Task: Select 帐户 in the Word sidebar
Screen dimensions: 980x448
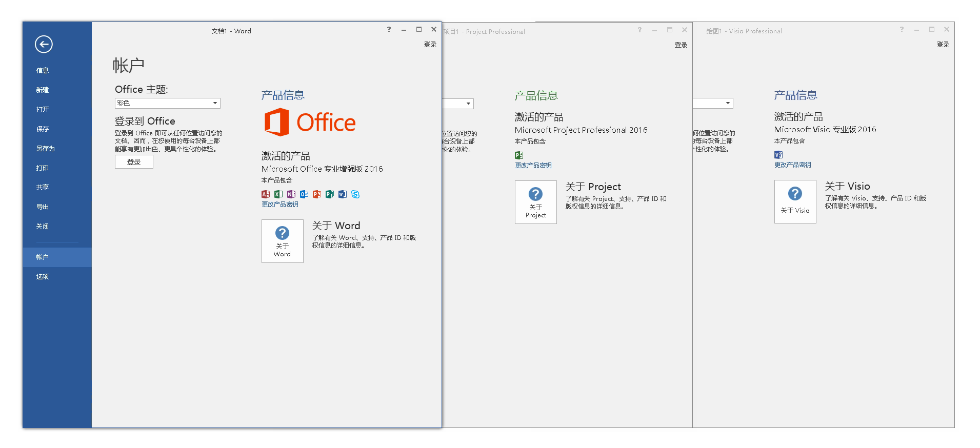Action: click(x=57, y=257)
